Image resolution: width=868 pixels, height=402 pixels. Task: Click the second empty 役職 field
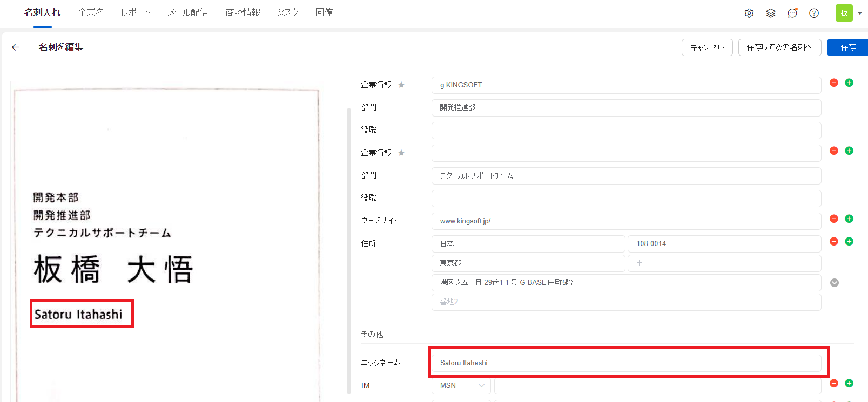(x=627, y=199)
